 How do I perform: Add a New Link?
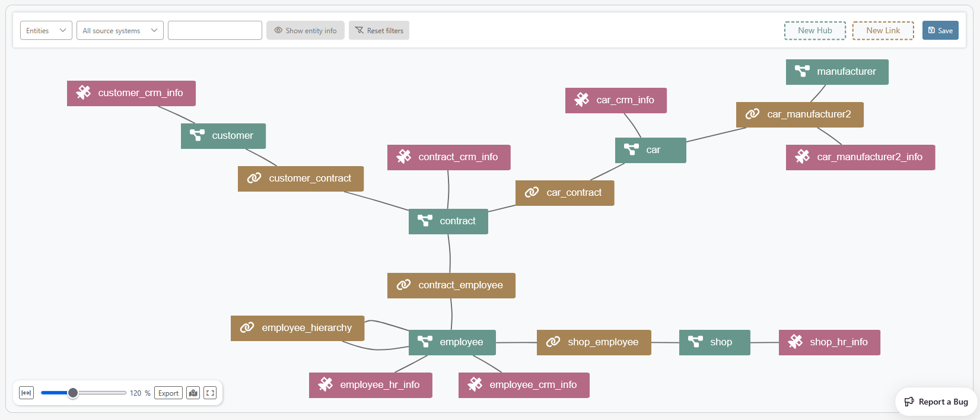883,31
